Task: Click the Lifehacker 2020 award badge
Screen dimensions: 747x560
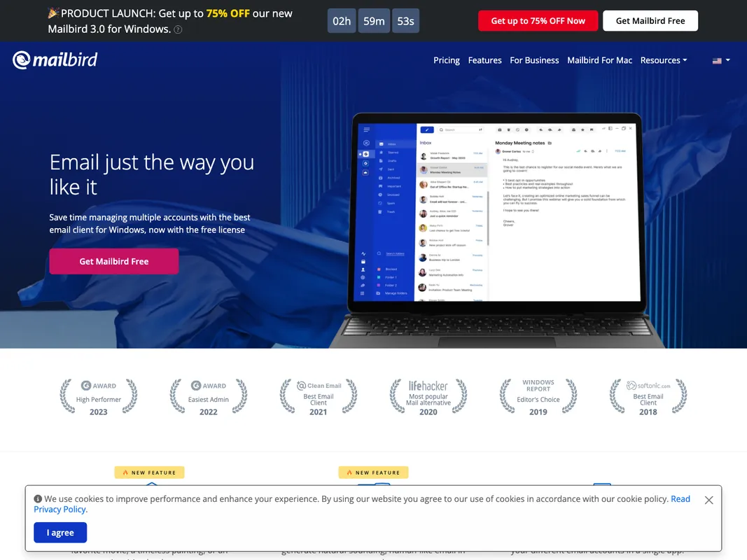Action: pos(428,397)
